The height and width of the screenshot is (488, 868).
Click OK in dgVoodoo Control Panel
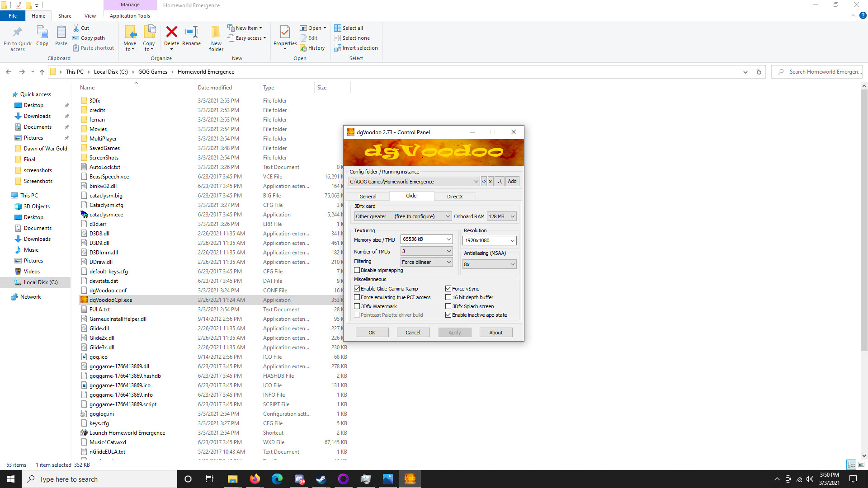pyautogui.click(x=372, y=333)
